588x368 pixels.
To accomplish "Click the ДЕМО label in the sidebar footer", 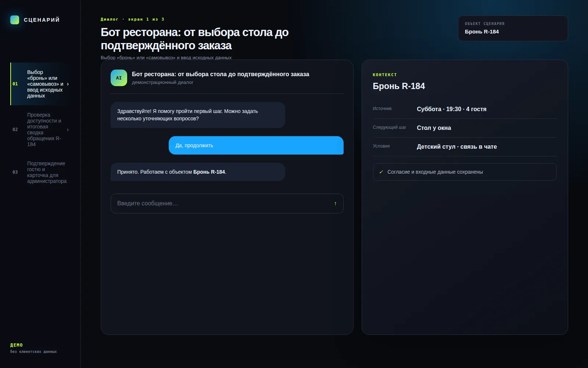I will pos(17,345).
